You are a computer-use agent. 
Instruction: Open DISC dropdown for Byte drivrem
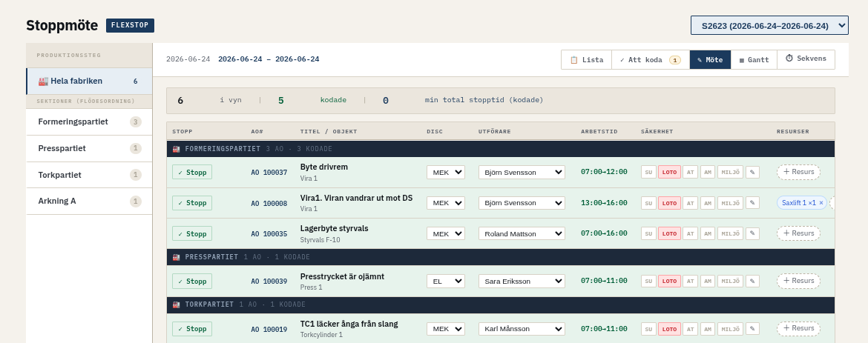446,172
